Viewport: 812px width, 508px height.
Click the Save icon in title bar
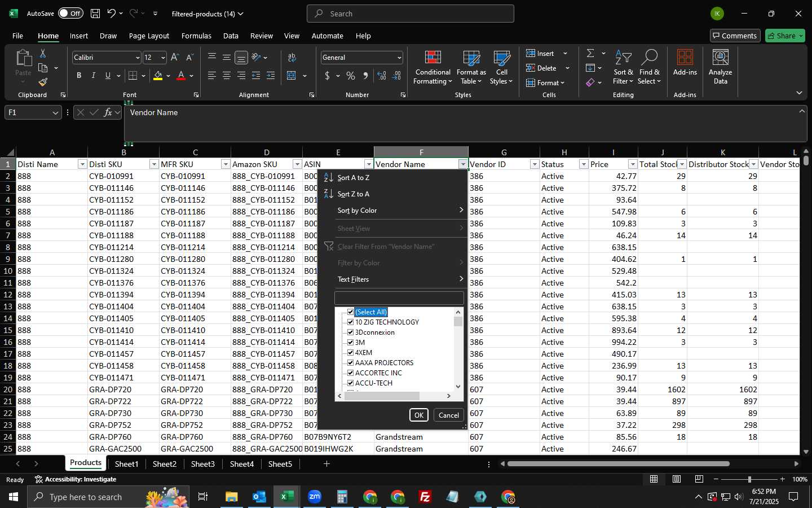click(x=95, y=14)
